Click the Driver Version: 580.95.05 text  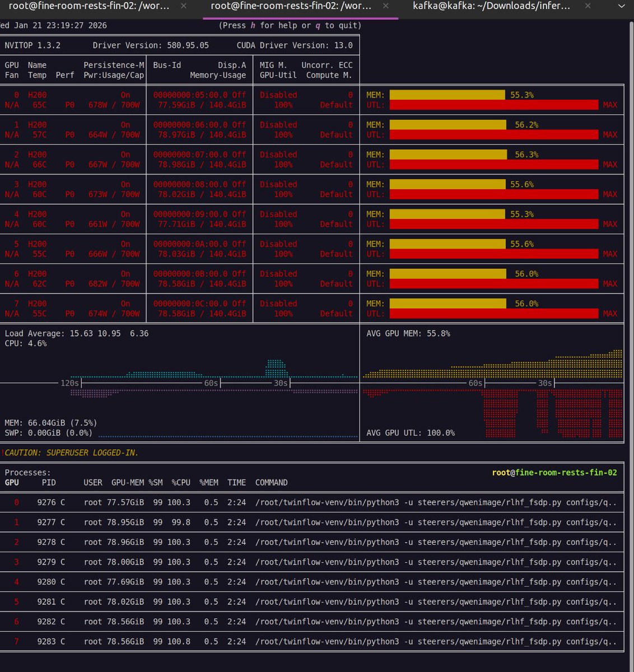(151, 45)
